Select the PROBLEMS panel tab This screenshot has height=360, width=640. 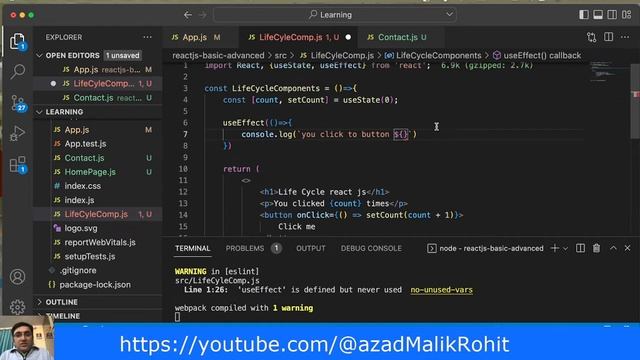(x=245, y=248)
